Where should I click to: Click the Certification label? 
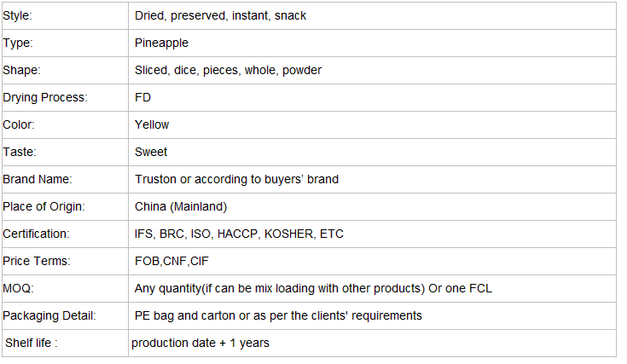tap(36, 234)
